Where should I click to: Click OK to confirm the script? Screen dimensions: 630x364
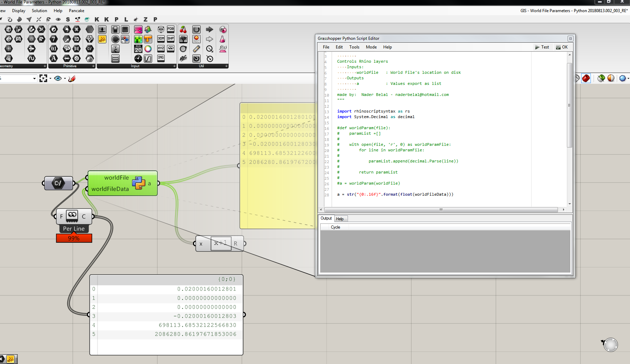coord(562,47)
